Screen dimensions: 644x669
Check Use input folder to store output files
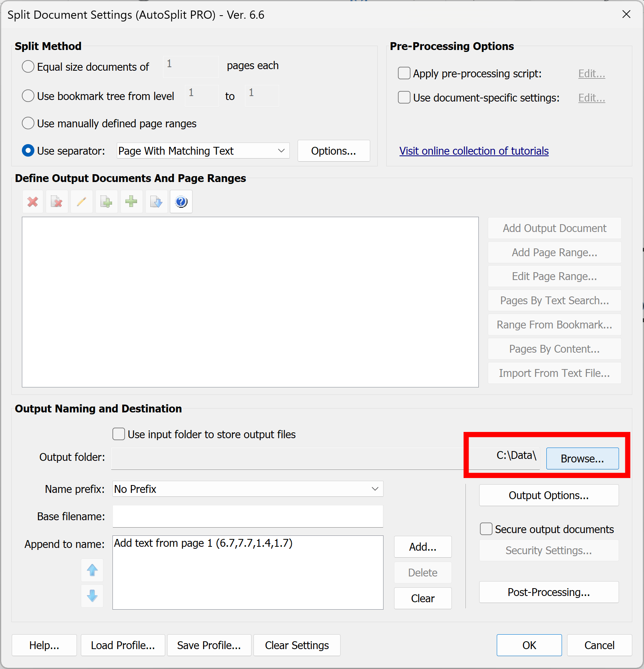point(118,434)
